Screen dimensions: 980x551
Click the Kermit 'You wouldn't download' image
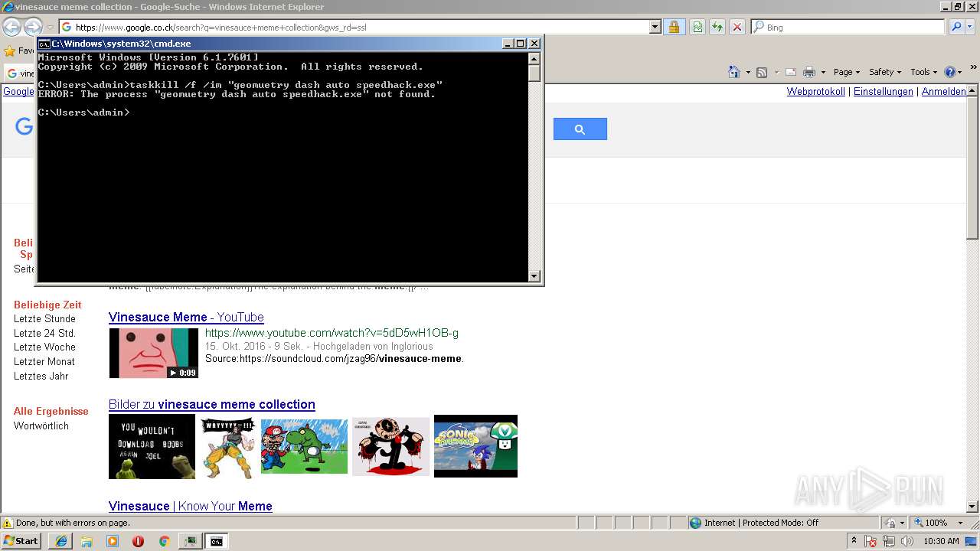[x=152, y=447]
